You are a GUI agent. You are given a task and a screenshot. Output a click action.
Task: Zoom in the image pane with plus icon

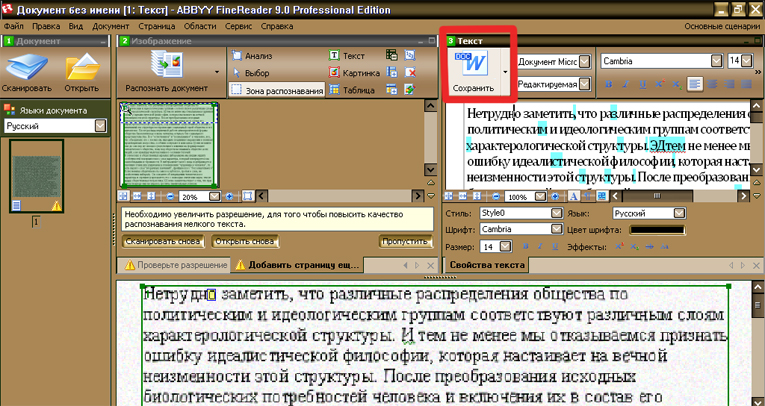tap(229, 196)
